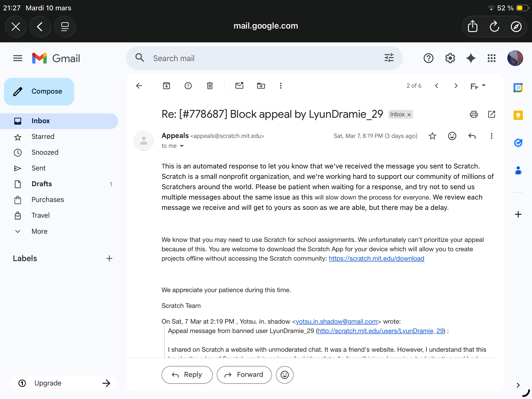Expand recipient details next to "to me"
Image resolution: width=532 pixels, height=399 pixels.
click(182, 146)
